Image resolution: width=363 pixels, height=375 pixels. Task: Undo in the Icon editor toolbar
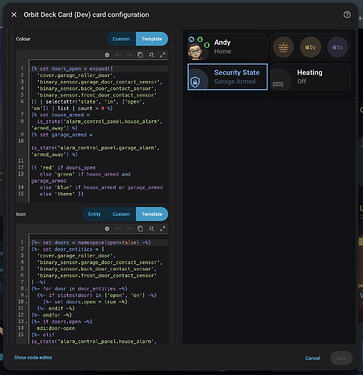pyautogui.click(x=118, y=229)
